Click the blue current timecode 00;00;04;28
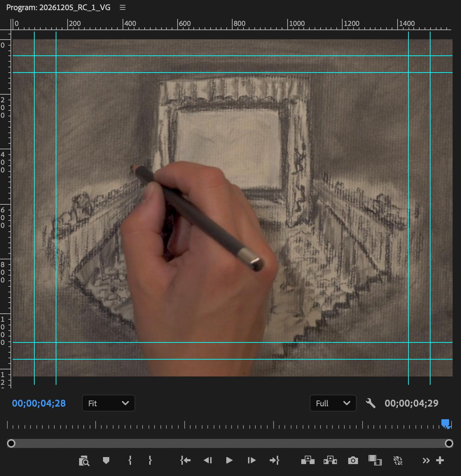This screenshot has width=461, height=476. point(39,403)
